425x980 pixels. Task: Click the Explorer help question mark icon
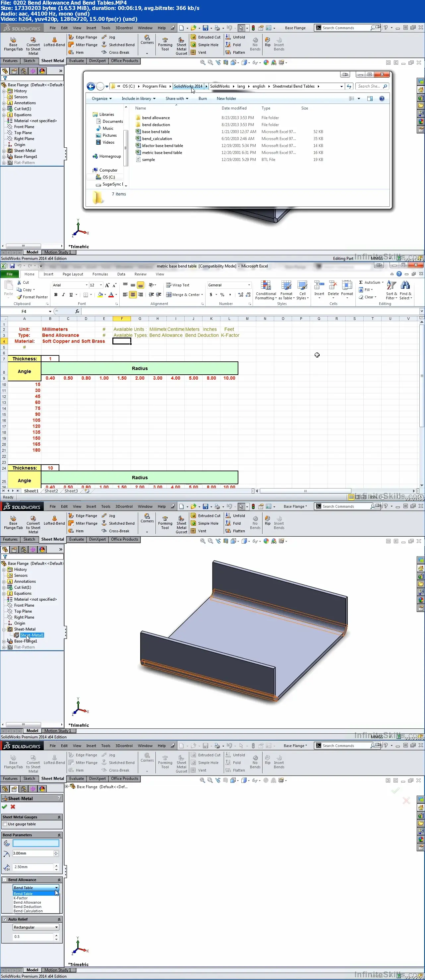382,99
